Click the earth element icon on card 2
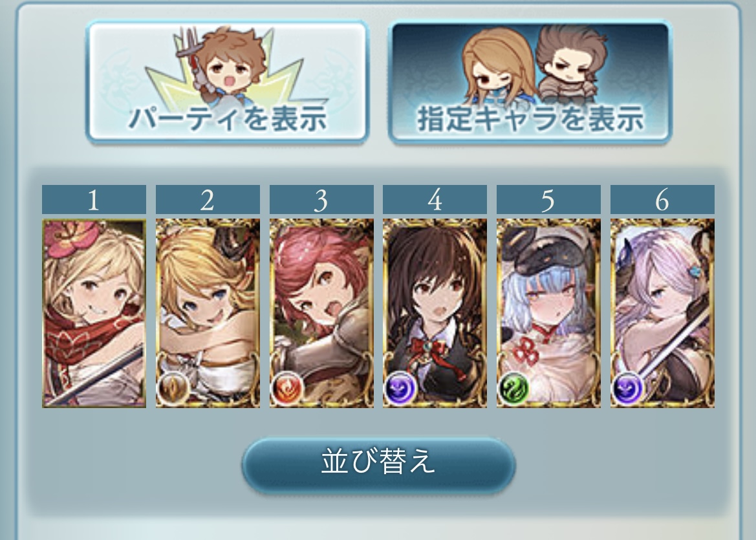The width and height of the screenshot is (756, 540). tap(172, 387)
